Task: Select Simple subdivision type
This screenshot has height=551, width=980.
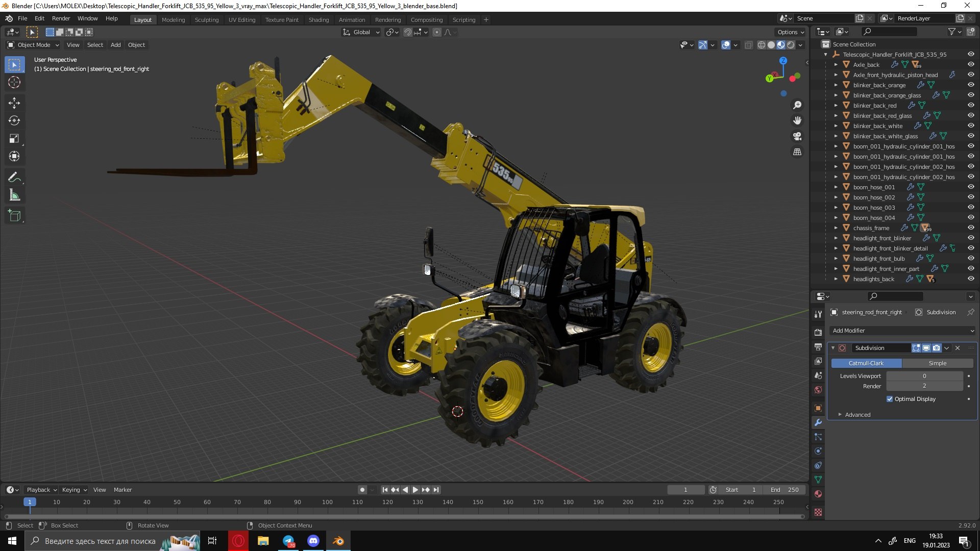Action: 938,363
